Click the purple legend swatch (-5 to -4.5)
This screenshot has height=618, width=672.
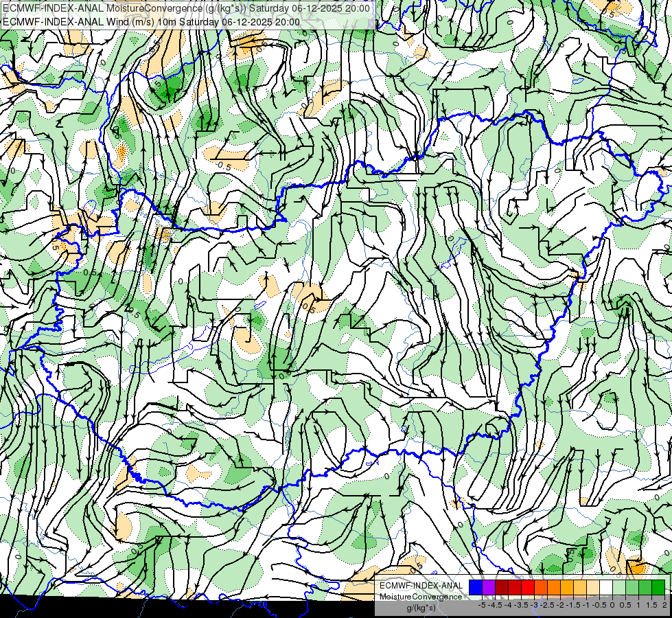coord(489,587)
